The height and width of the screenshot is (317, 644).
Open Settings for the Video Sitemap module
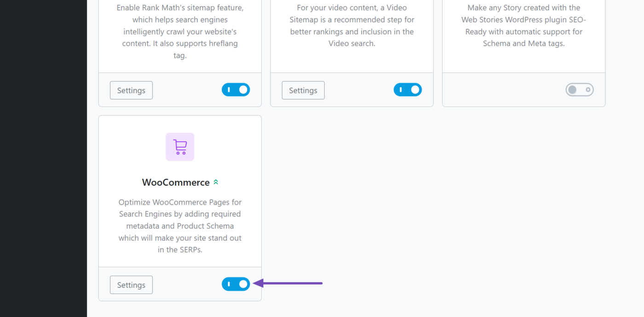pos(303,90)
